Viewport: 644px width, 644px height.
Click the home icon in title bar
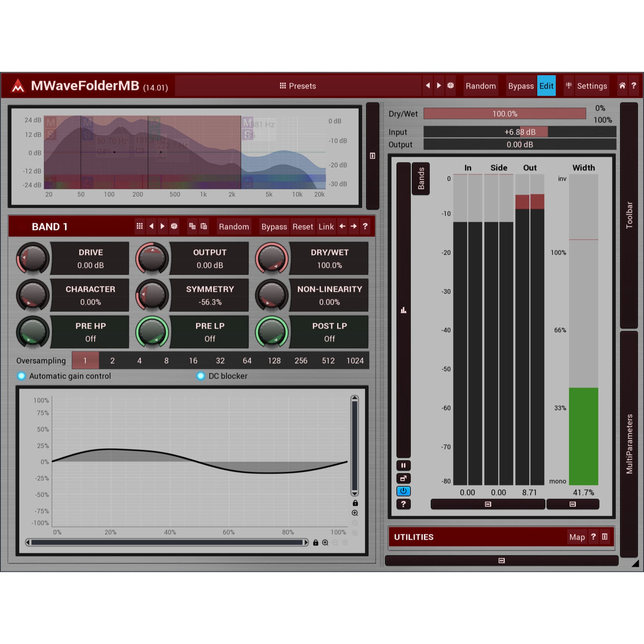[x=622, y=86]
